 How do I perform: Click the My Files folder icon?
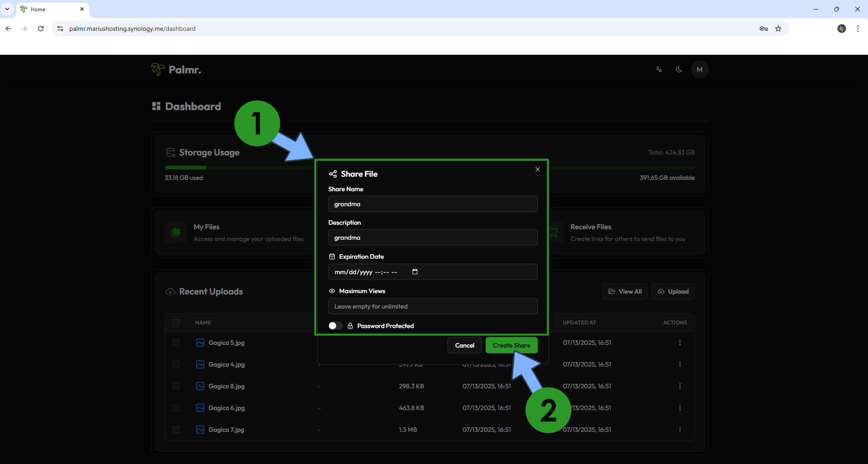pyautogui.click(x=176, y=232)
